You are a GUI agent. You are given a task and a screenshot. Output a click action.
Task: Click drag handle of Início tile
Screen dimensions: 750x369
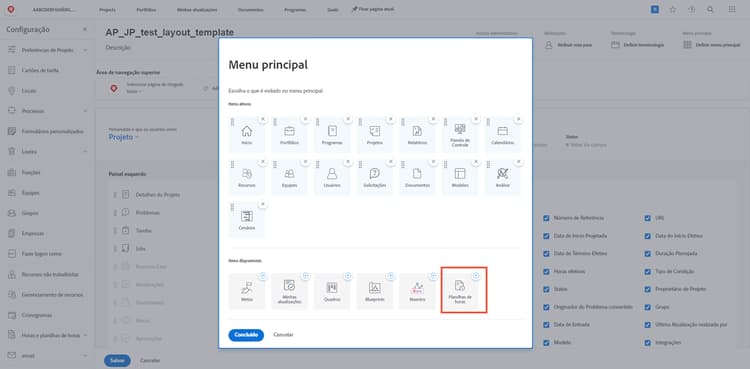coord(232,122)
